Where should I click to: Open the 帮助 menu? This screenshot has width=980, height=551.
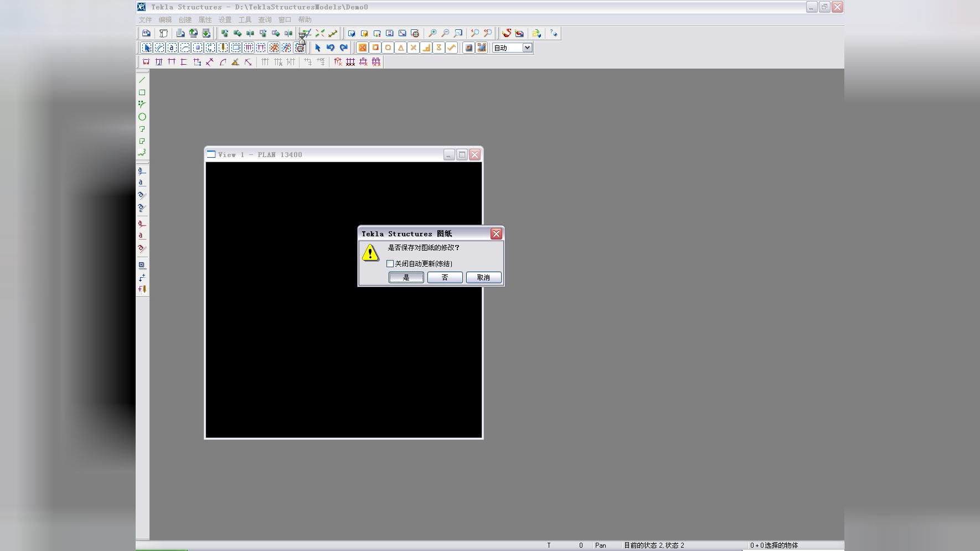(x=305, y=19)
